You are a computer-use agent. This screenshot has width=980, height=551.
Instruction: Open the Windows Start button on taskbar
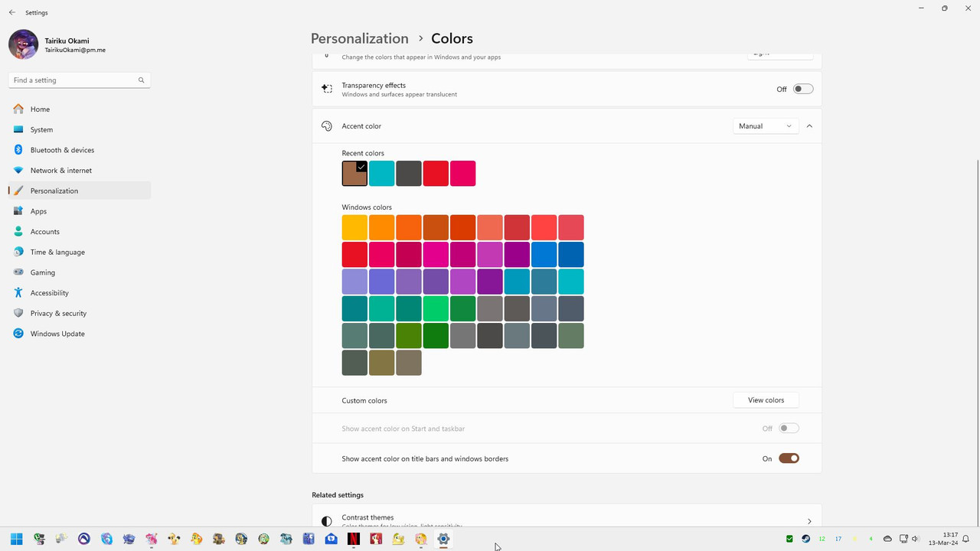pos(16,539)
